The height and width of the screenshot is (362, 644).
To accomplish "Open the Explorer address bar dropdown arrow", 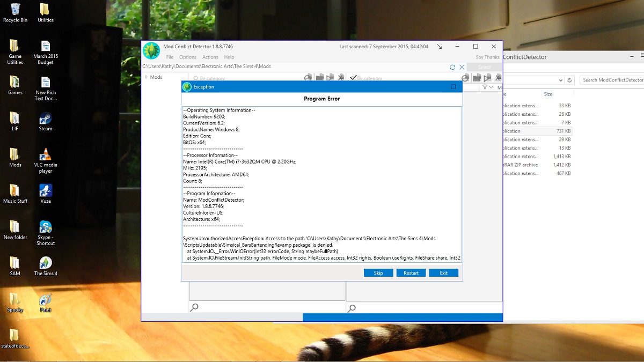I will point(561,80).
